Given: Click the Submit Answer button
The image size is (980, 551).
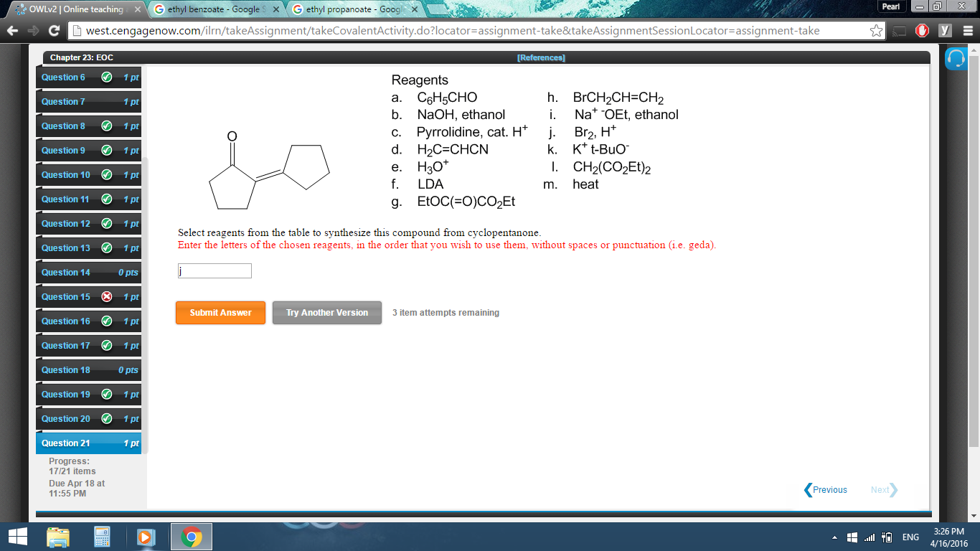Looking at the screenshot, I should tap(220, 313).
